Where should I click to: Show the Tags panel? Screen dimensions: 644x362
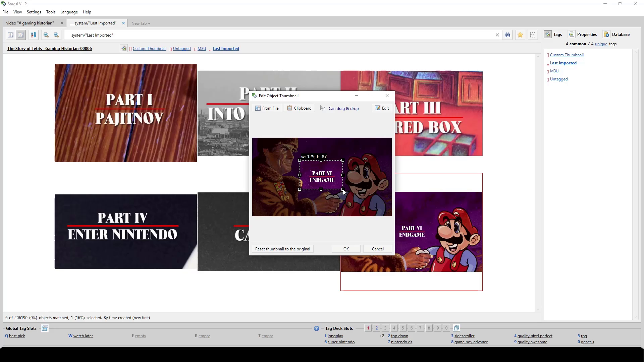point(553,35)
